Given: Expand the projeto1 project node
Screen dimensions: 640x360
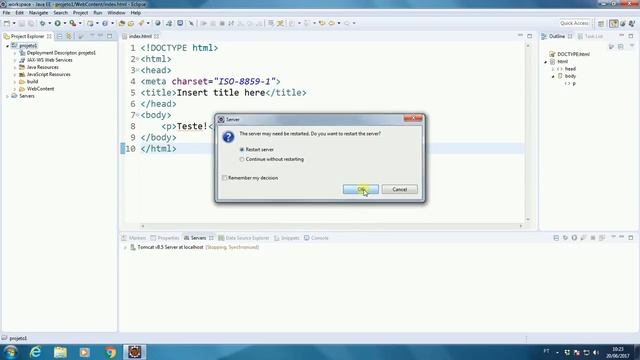Looking at the screenshot, I should tap(7, 46).
